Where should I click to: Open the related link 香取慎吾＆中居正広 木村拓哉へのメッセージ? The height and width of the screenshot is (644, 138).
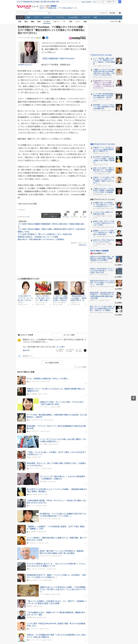click(38, 237)
